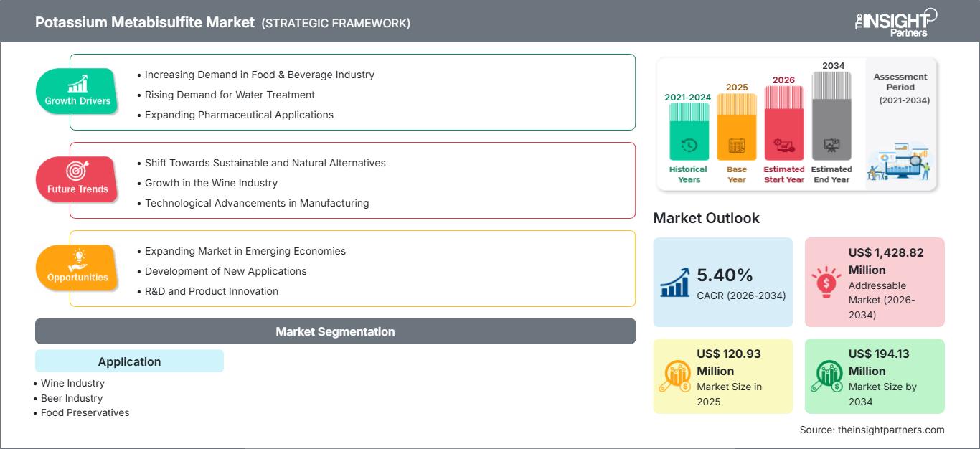980x449 pixels.
Task: Click the (STRATEGIC FRAMEWORK) subtitle
Action: (x=336, y=23)
